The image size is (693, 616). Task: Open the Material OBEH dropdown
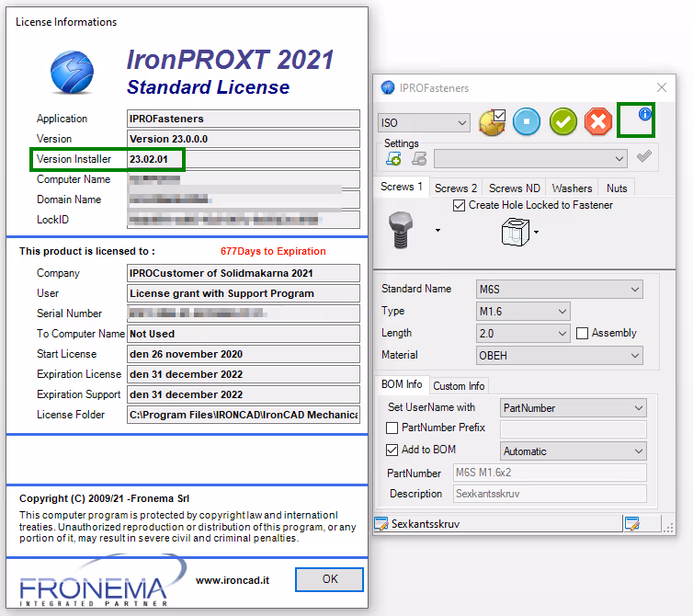pyautogui.click(x=559, y=355)
